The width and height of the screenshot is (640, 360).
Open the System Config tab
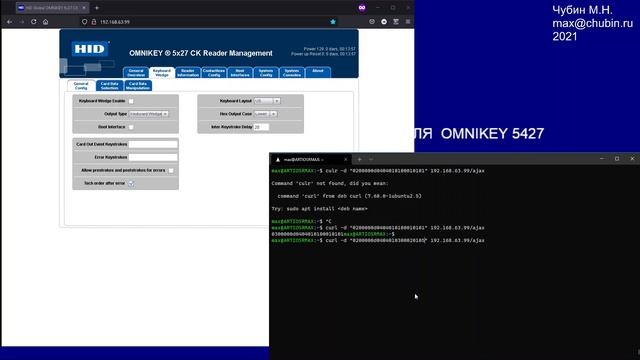[266, 73]
